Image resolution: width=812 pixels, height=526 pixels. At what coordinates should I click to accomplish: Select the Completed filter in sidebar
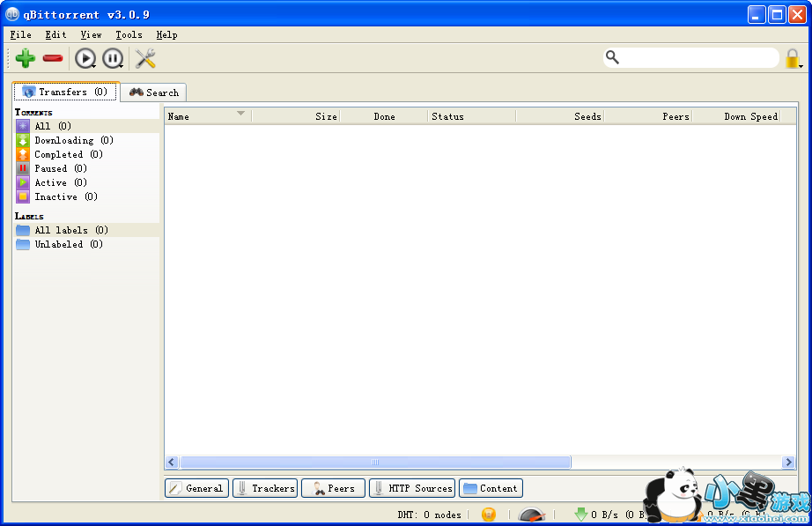click(x=70, y=154)
